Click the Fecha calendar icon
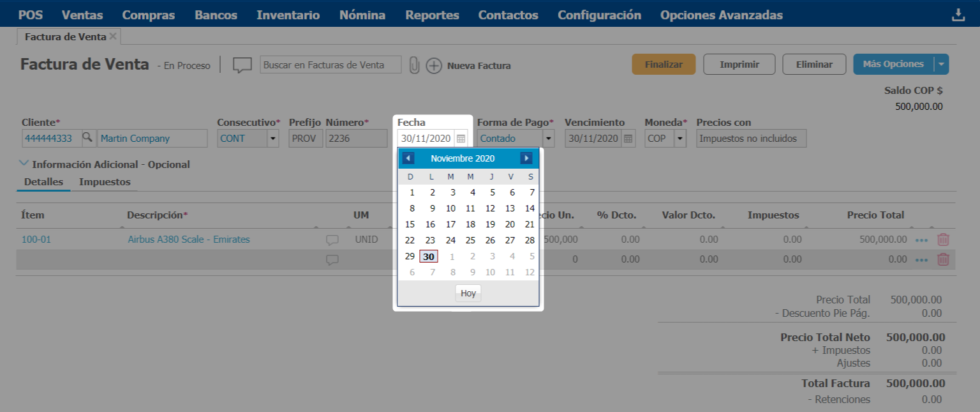Screen dimensions: 980x412 coord(461,139)
